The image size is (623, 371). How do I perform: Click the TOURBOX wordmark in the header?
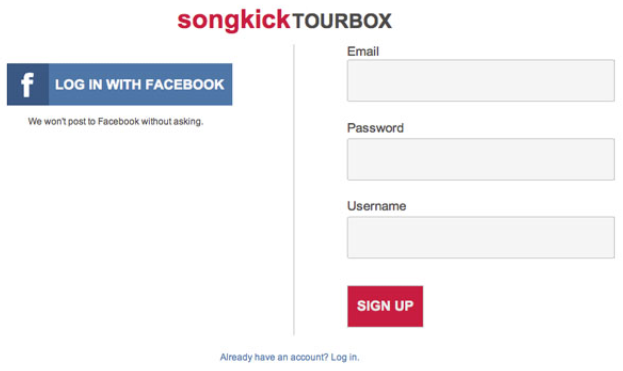click(342, 21)
